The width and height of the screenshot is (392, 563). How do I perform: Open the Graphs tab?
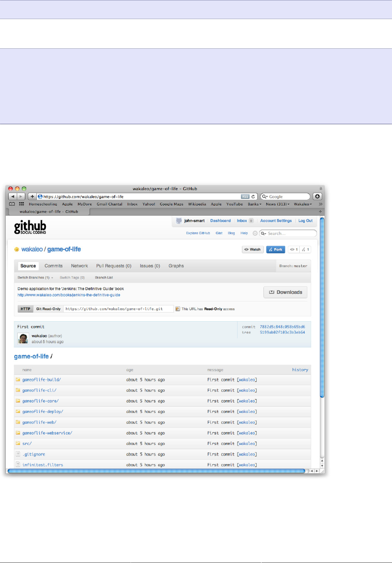(176, 266)
